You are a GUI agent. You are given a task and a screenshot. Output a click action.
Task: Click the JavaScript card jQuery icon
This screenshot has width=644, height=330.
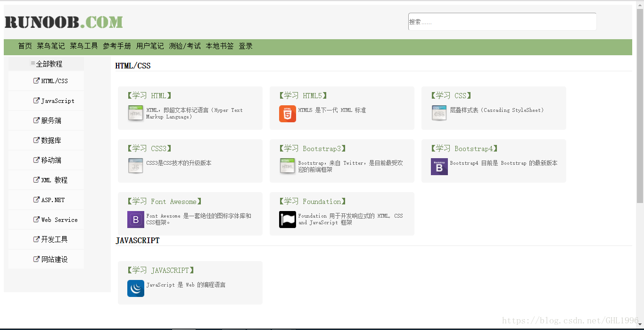136,288
